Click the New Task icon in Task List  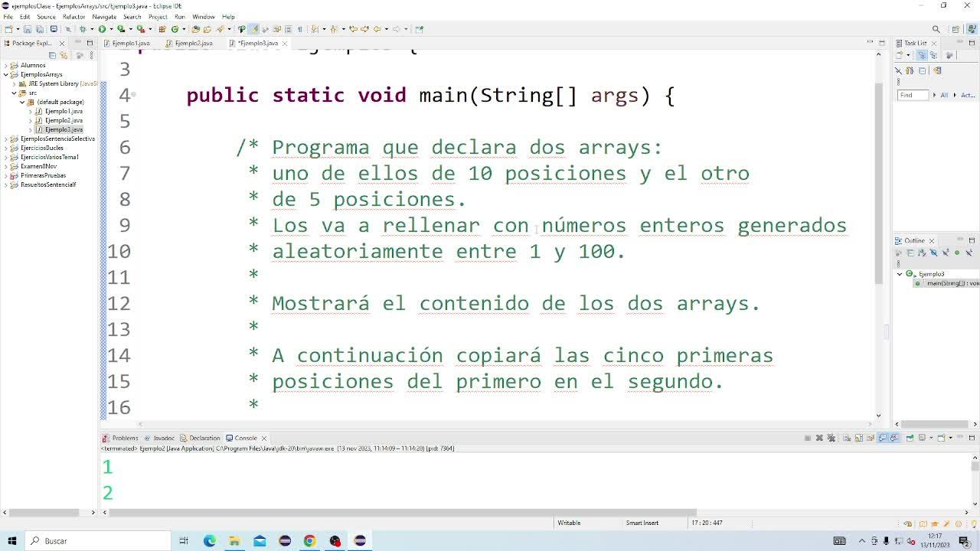point(900,55)
